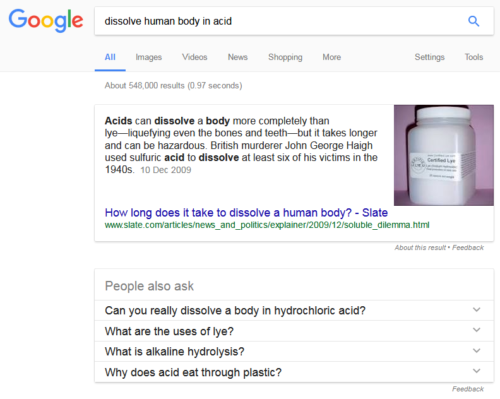
Task: Expand the alkaline hydrolysis chevron
Action: click(x=477, y=351)
